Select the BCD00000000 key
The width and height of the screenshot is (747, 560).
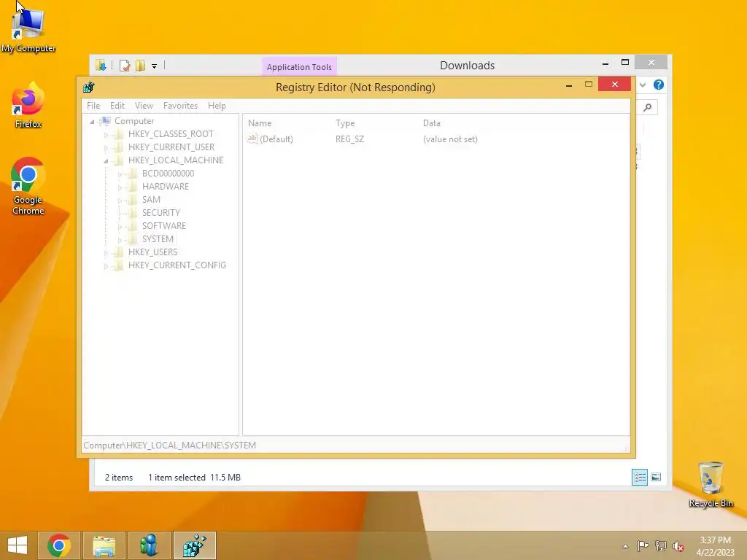168,174
